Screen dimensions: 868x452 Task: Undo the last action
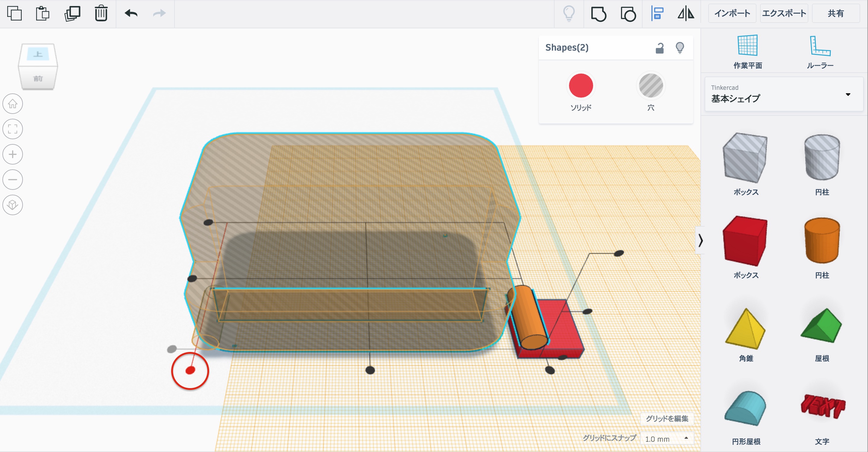tap(131, 14)
